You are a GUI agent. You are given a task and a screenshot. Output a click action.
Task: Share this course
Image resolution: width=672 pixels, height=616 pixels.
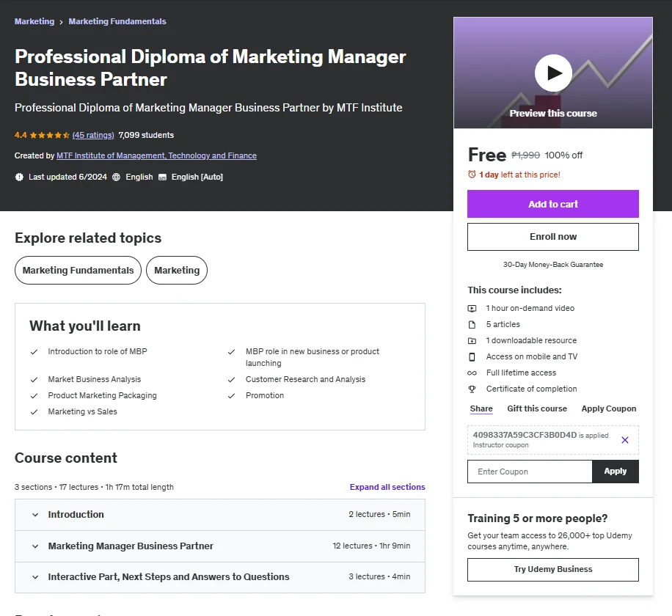tap(481, 408)
